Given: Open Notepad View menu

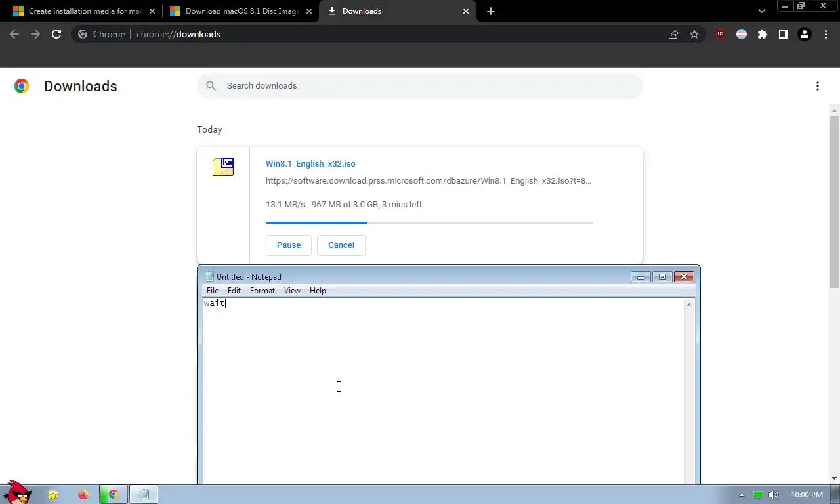Looking at the screenshot, I should [x=292, y=291].
